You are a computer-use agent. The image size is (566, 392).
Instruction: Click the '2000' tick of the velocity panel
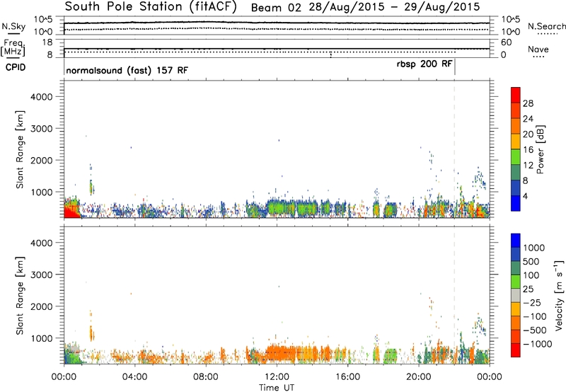pyautogui.click(x=42, y=306)
